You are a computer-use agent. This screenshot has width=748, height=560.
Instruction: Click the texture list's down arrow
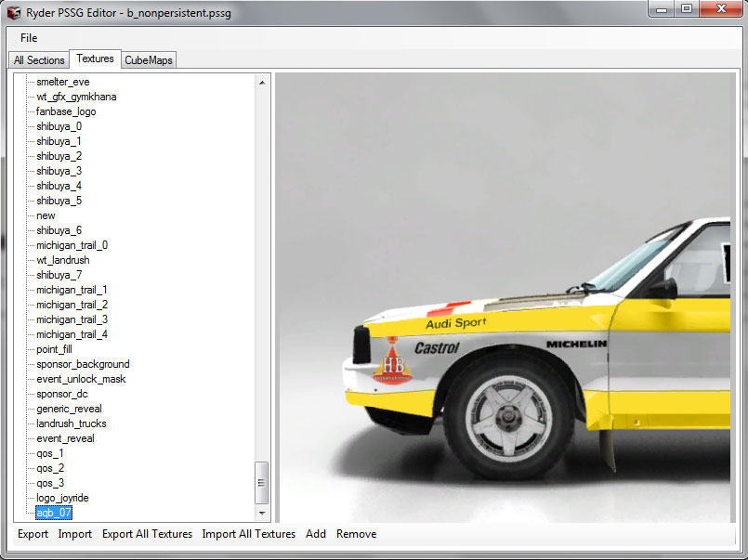click(262, 514)
